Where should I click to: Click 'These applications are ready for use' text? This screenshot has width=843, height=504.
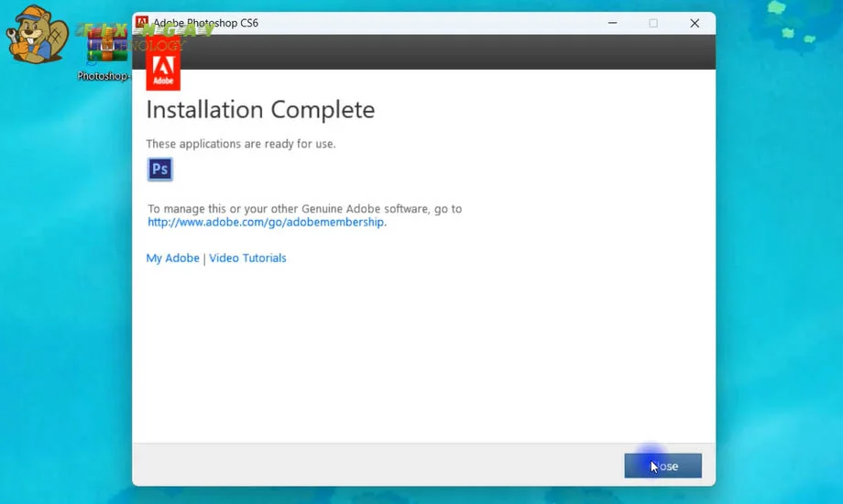click(x=241, y=144)
